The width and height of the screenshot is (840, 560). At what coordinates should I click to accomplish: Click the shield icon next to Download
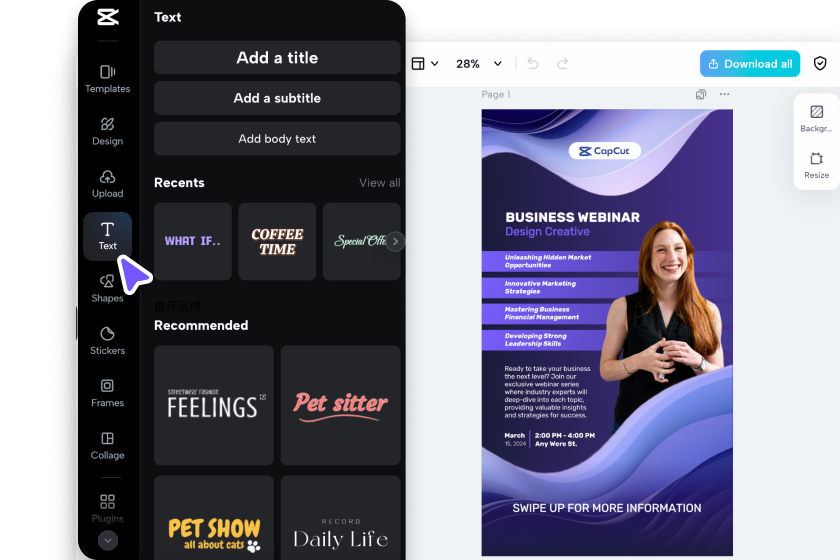point(820,64)
